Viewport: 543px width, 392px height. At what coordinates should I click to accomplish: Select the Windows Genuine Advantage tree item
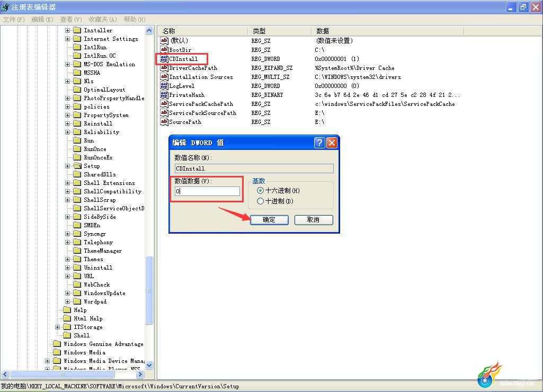coord(103,344)
